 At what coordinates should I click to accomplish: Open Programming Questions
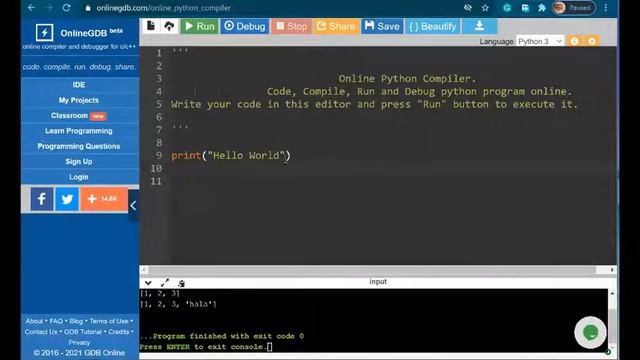pos(79,146)
